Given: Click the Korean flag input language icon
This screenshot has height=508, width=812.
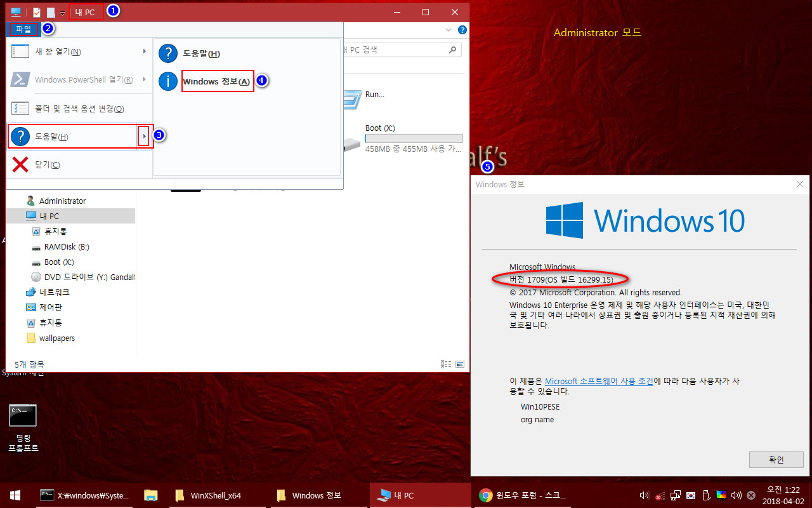Looking at the screenshot, I should tap(691, 495).
